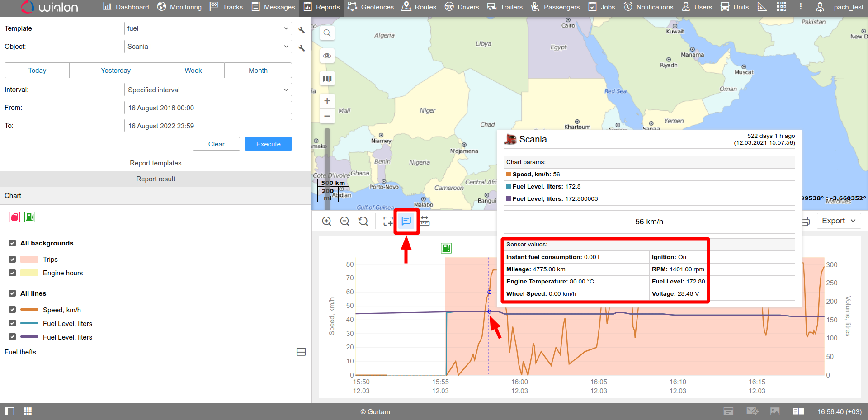Viewport: 868px width, 420px height.
Task: Toggle the Speed, km/h line checkbox
Action: 13,310
